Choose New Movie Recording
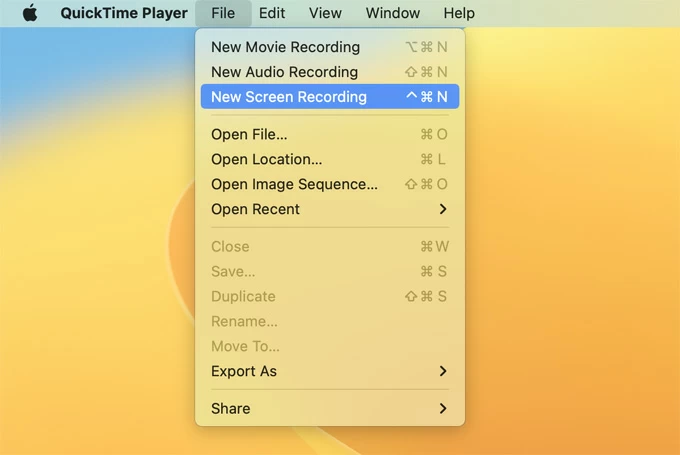 (x=285, y=47)
